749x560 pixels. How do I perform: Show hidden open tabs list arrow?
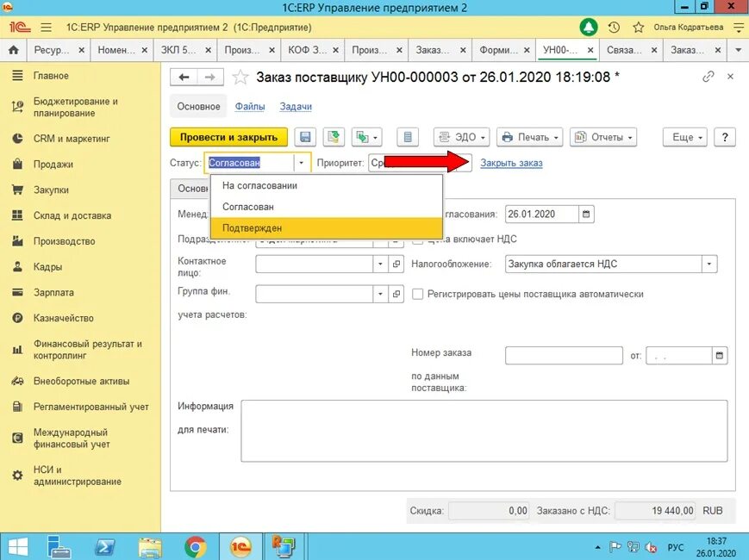click(x=738, y=50)
